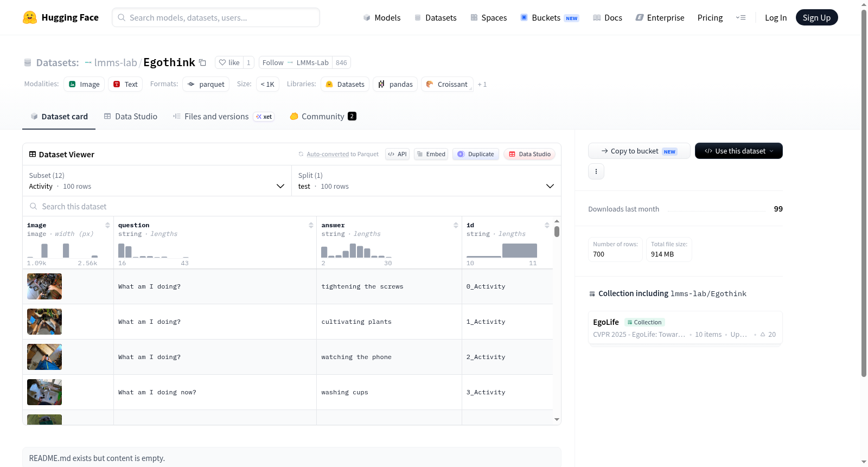This screenshot has width=868, height=467.
Task: Copy dataset name with the copy icon
Action: (202, 62)
